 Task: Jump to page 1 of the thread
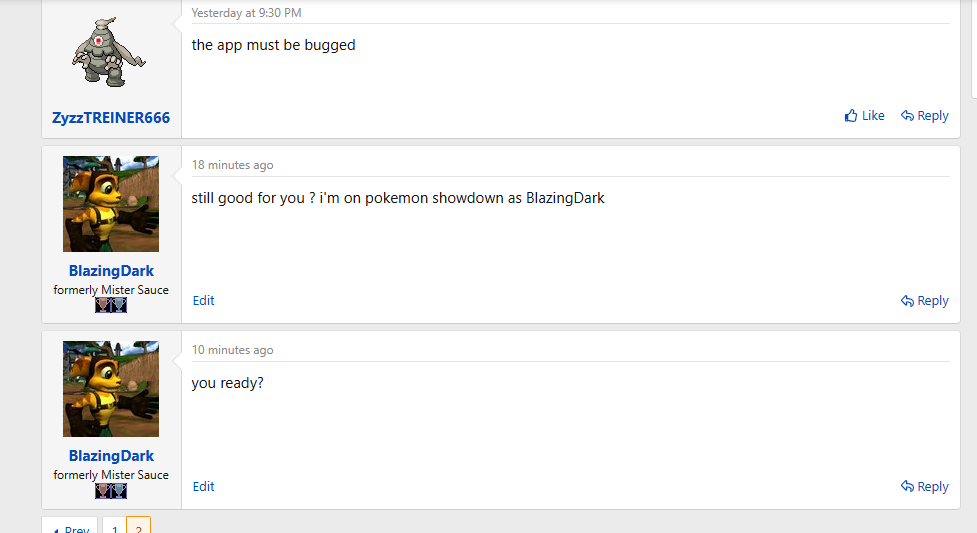point(114,526)
